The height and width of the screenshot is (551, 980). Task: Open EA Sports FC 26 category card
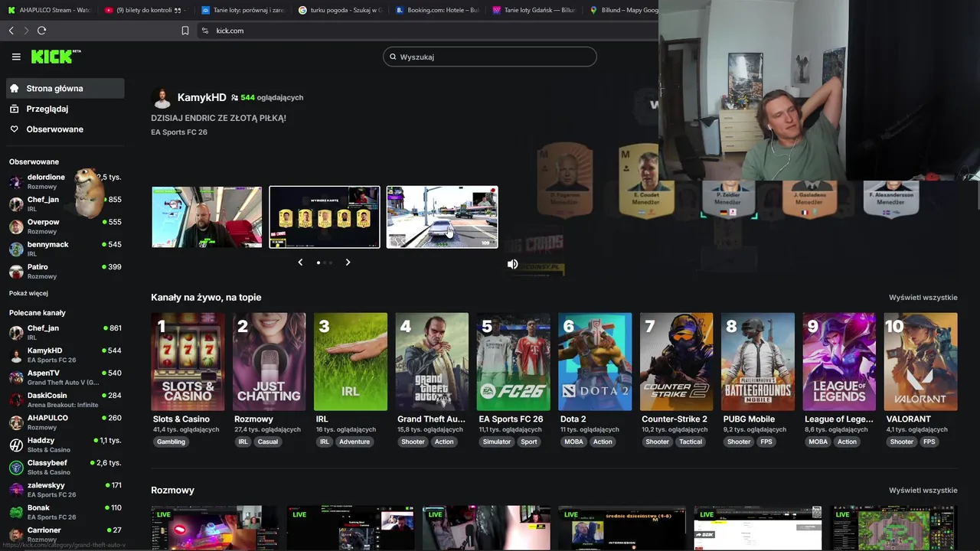coord(513,362)
